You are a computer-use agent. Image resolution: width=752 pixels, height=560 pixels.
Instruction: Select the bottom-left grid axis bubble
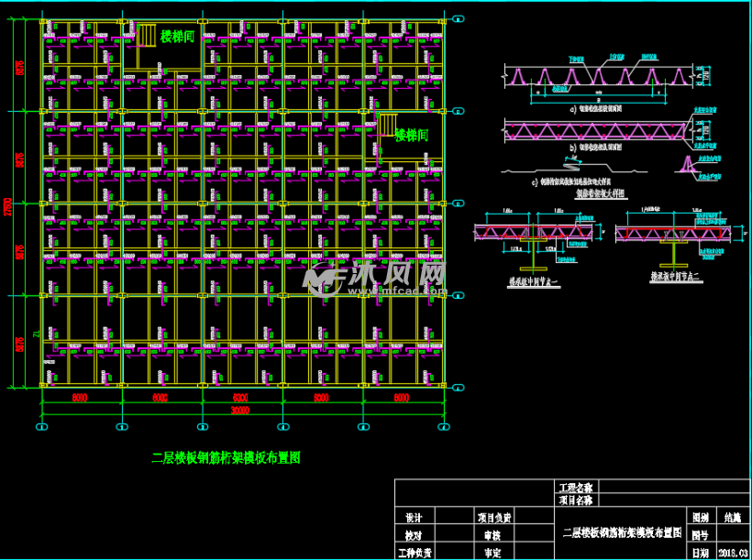point(42,427)
